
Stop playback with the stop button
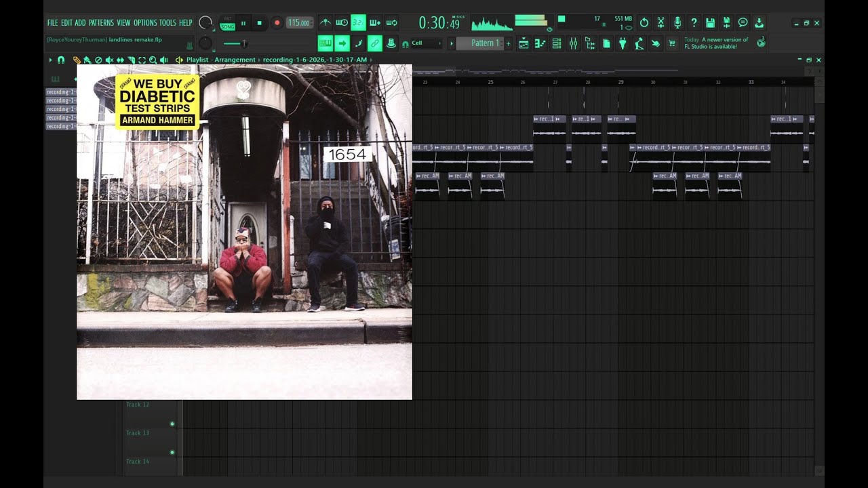pyautogui.click(x=260, y=23)
